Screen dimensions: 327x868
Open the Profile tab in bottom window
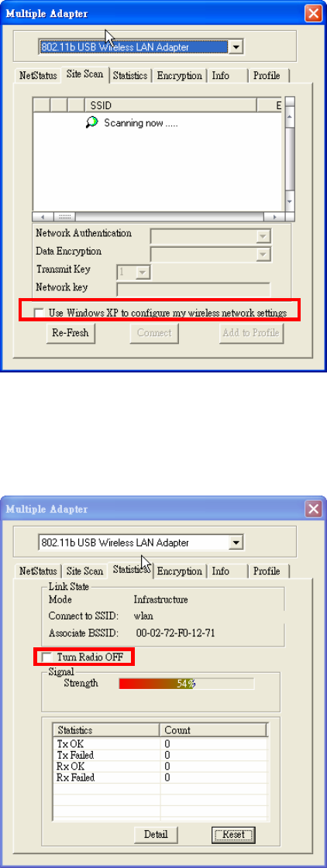pyautogui.click(x=267, y=571)
